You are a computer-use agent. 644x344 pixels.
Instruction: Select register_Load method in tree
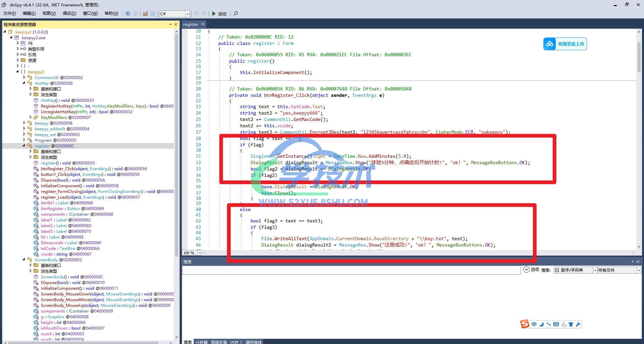click(91, 197)
